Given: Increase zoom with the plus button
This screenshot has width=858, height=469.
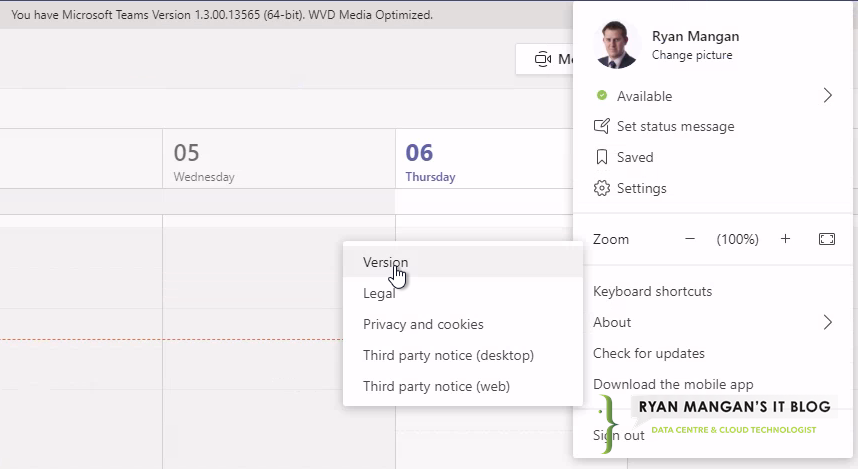Looking at the screenshot, I should (x=785, y=239).
